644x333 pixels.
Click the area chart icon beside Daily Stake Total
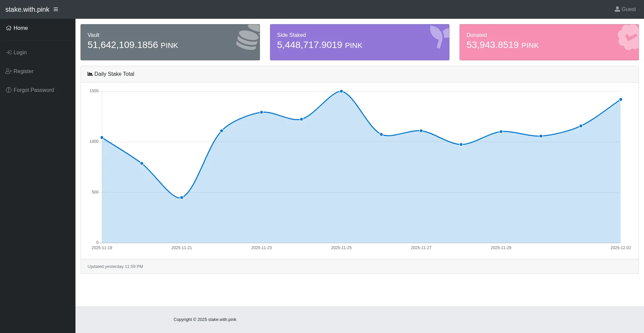(x=90, y=74)
